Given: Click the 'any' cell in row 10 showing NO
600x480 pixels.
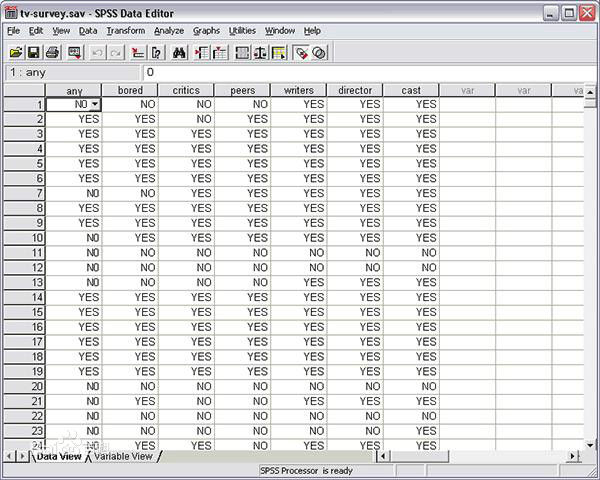Looking at the screenshot, I should (74, 238).
